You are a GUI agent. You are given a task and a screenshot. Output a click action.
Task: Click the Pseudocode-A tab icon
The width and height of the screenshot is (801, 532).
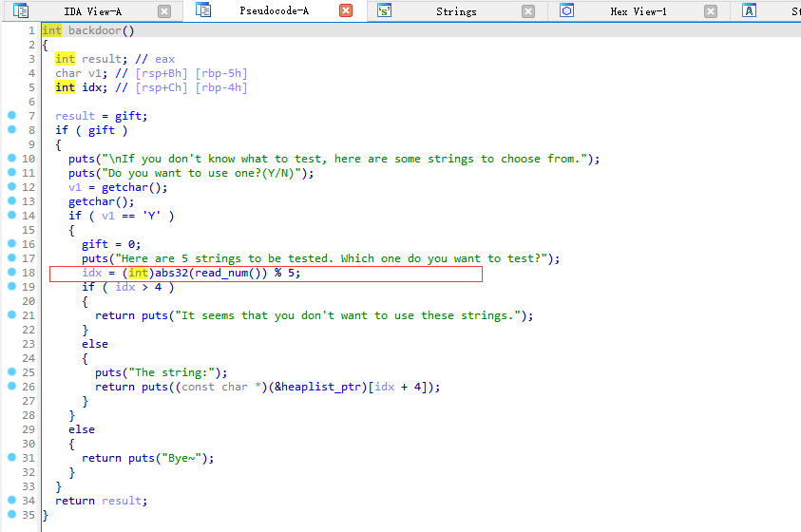(202, 10)
